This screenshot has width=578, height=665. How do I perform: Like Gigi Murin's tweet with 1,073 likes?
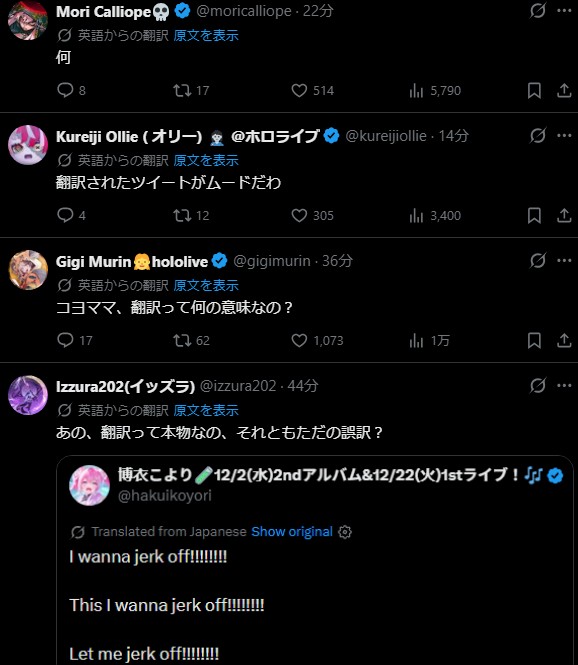point(299,340)
